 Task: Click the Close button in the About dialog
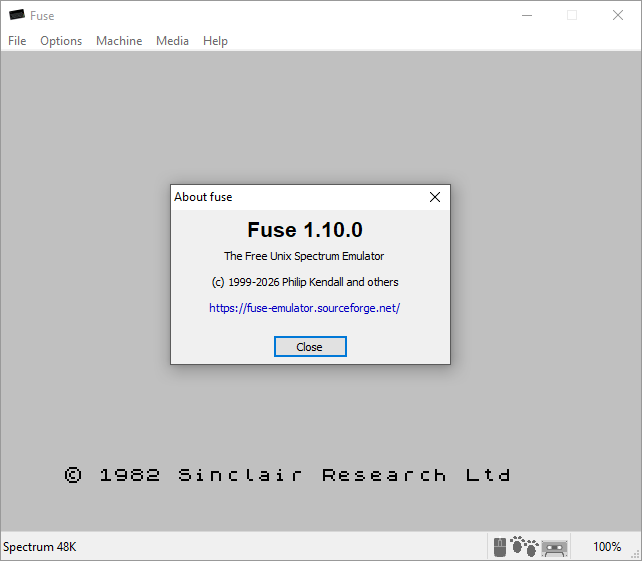coord(310,346)
